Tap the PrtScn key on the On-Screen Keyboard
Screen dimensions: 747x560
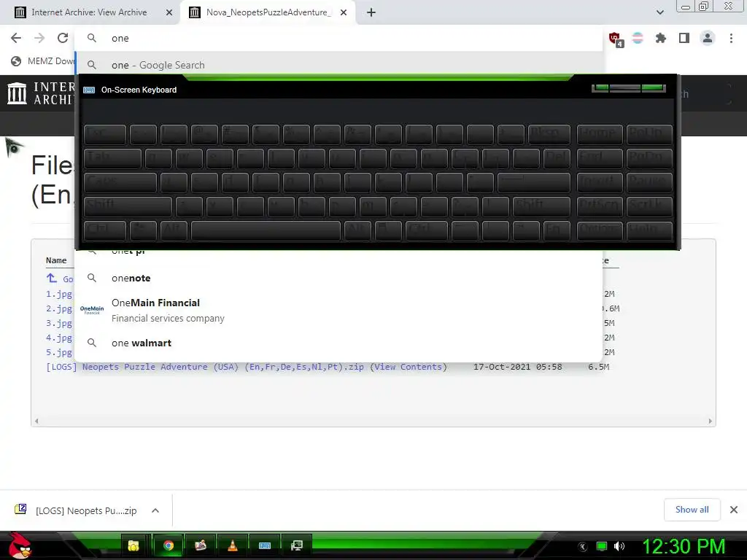600,206
